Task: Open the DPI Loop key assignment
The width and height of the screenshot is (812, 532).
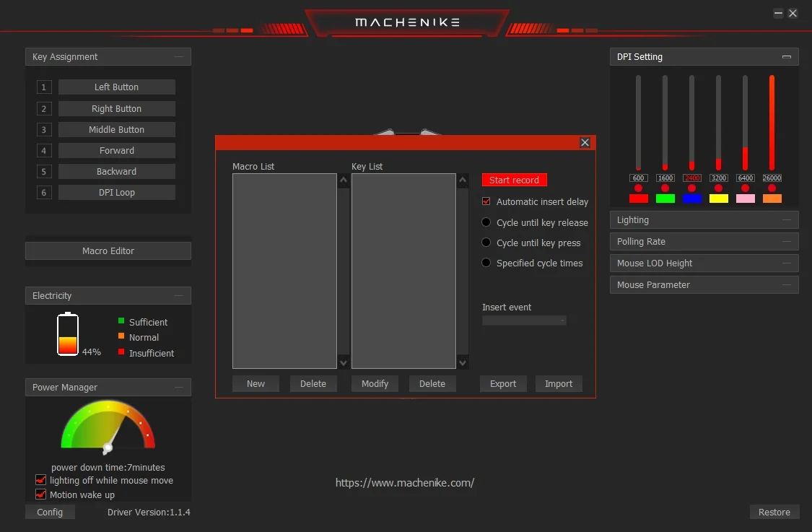Action: [x=117, y=193]
